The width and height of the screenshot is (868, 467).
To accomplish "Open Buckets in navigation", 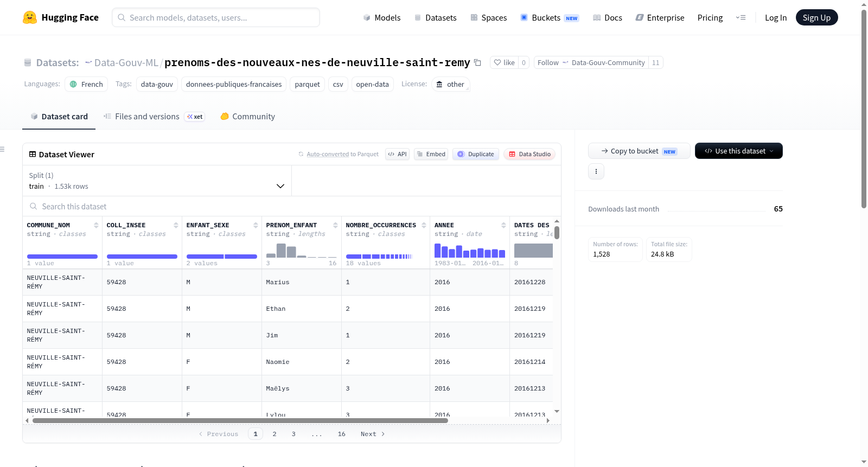I will point(550,17).
